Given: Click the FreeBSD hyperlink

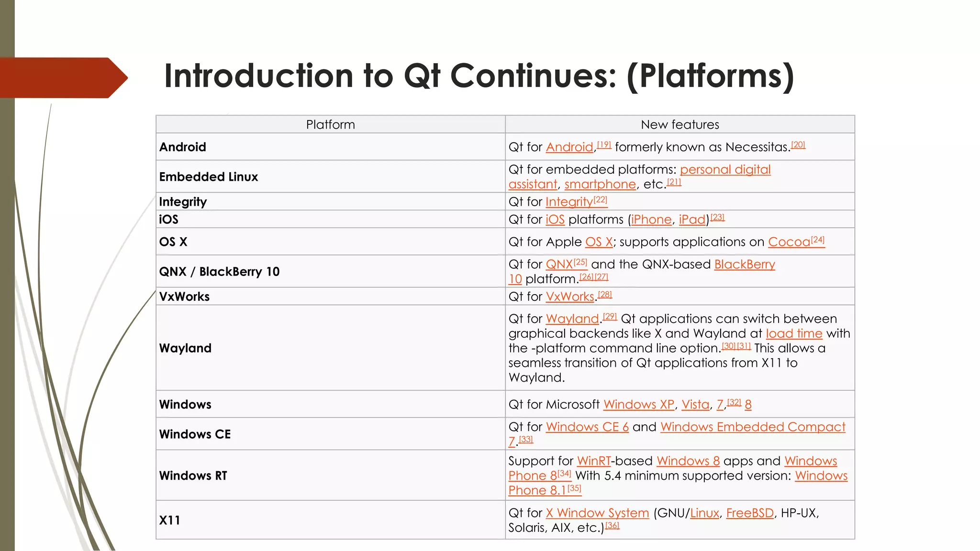Looking at the screenshot, I should (x=750, y=513).
